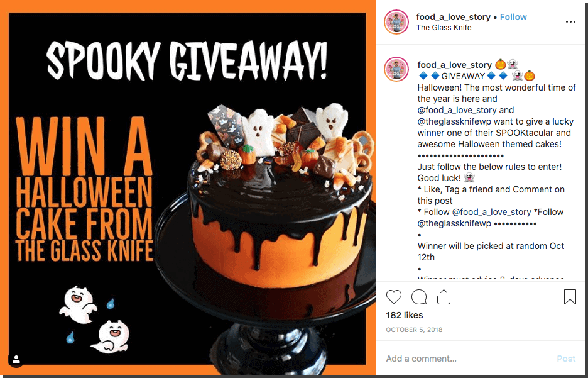Image resolution: width=588 pixels, height=378 pixels.
Task: Open profile avatar beside the caption
Action: click(396, 69)
